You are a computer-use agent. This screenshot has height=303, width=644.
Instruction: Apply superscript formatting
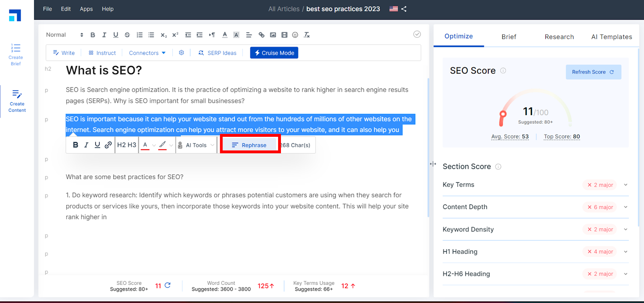[175, 35]
